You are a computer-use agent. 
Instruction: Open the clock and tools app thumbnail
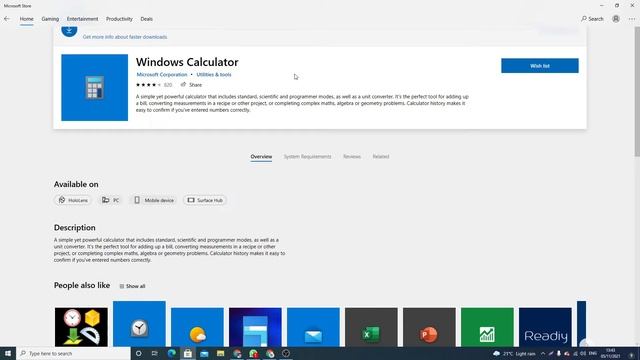[x=81, y=327]
